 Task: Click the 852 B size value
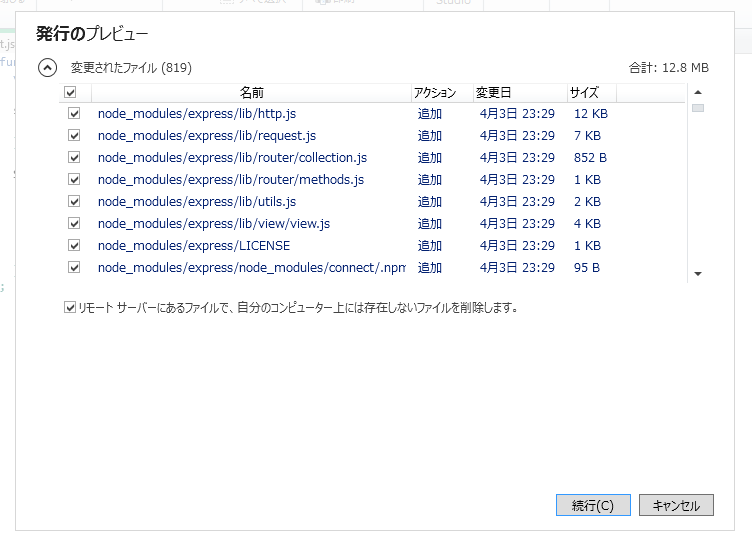point(590,157)
